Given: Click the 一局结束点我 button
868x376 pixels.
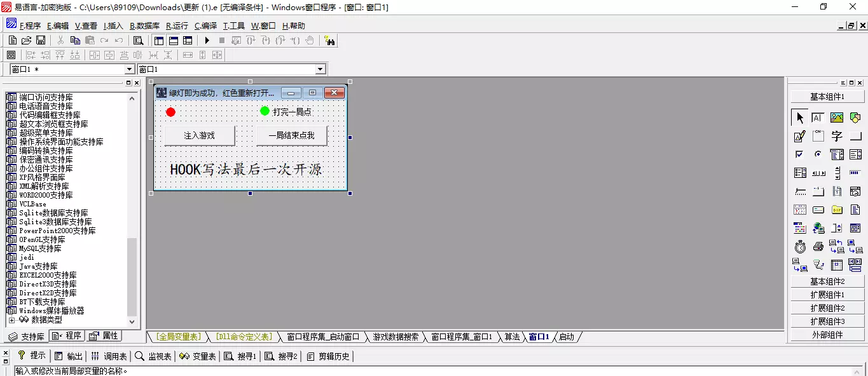Looking at the screenshot, I should coord(291,135).
